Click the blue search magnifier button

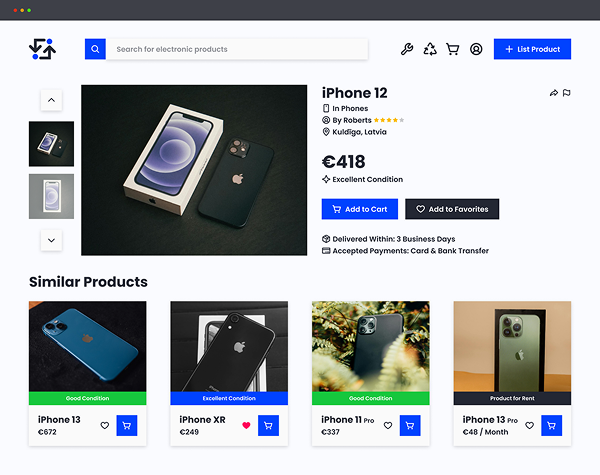point(95,49)
